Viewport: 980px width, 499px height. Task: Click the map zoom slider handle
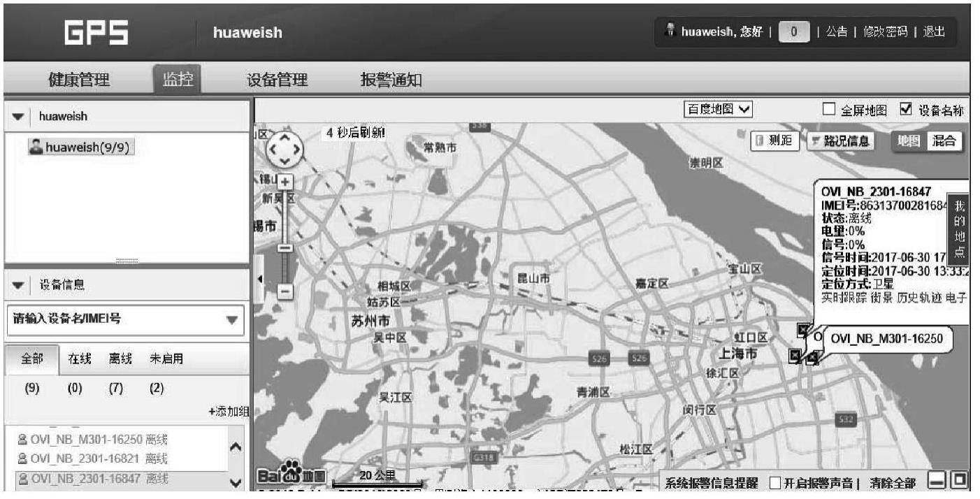[x=286, y=248]
